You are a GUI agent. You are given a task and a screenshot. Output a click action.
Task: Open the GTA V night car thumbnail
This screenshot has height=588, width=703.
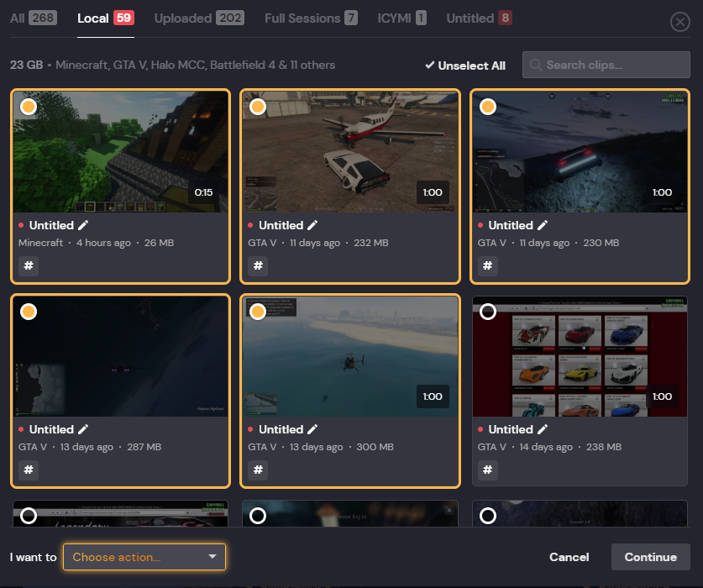pyautogui.click(x=580, y=152)
